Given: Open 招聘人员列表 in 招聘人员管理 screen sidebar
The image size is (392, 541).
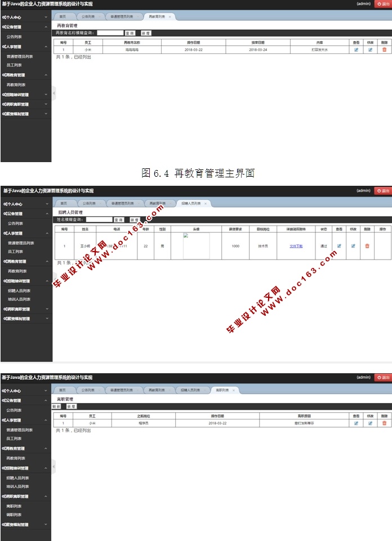Looking at the screenshot, I should pos(19,291).
